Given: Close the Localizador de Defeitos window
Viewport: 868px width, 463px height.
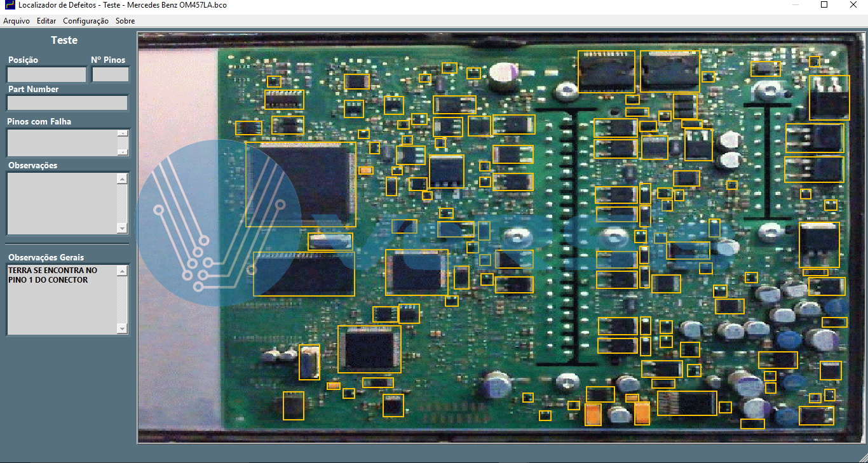Looking at the screenshot, I should click(853, 5).
